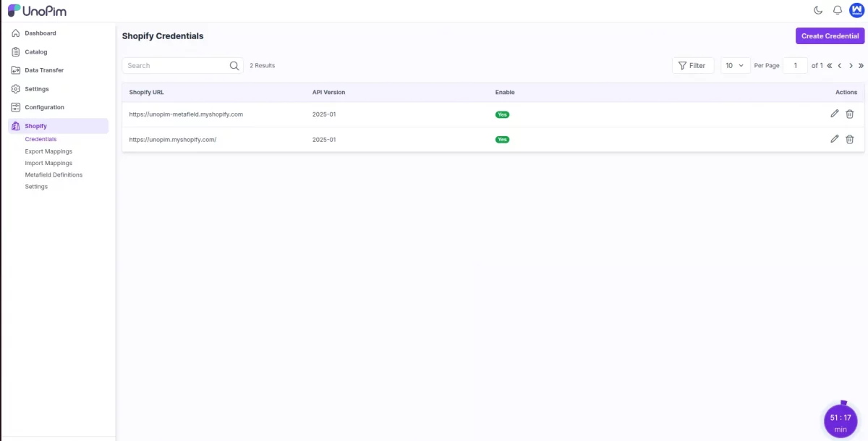Delete the unopim.myshopify.com credential
Screen dimensions: 868x441
tap(850, 139)
